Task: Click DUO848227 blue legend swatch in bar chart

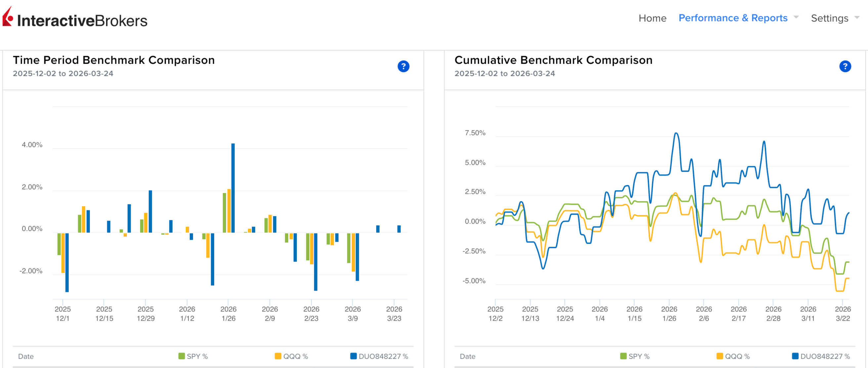Action: pyautogui.click(x=353, y=356)
